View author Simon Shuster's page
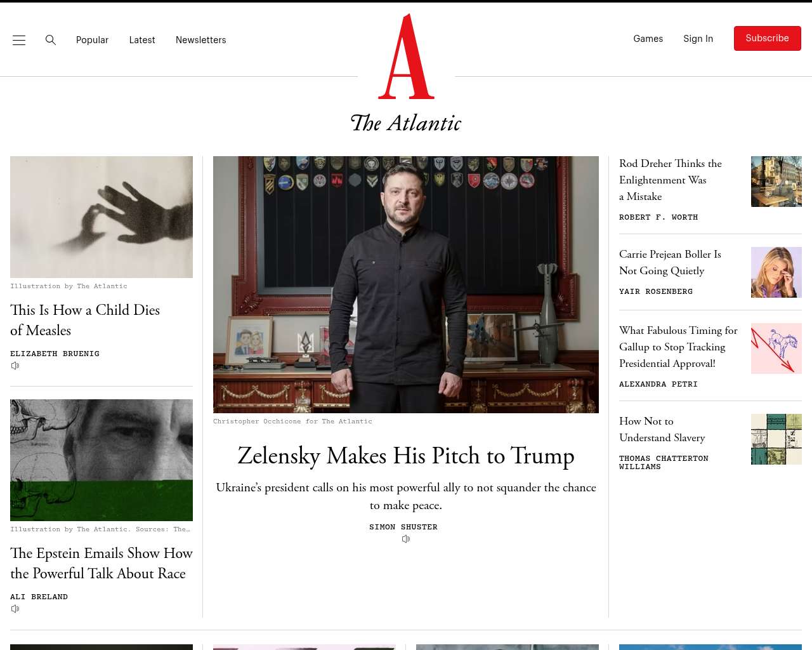The height and width of the screenshot is (650, 812). (x=403, y=527)
